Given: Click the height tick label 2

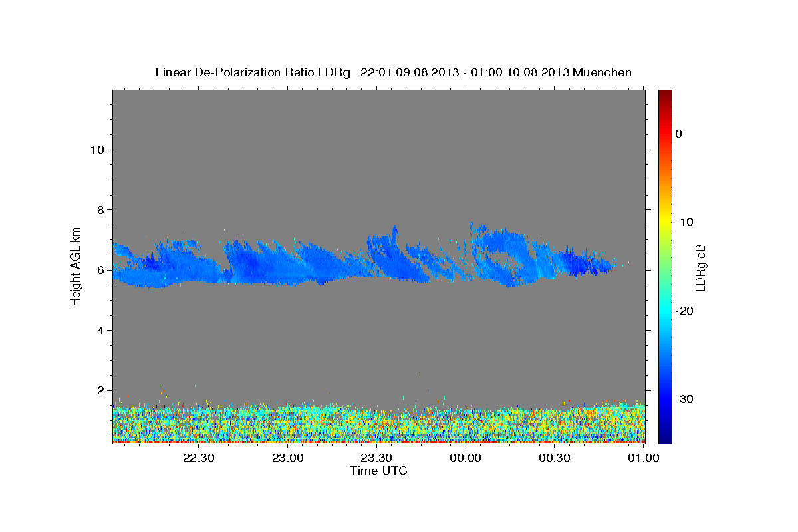Looking at the screenshot, I should [100, 391].
